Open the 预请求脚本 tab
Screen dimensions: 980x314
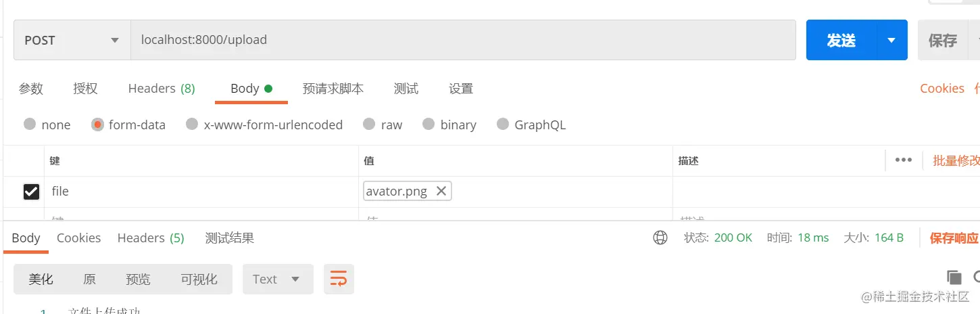(x=333, y=89)
